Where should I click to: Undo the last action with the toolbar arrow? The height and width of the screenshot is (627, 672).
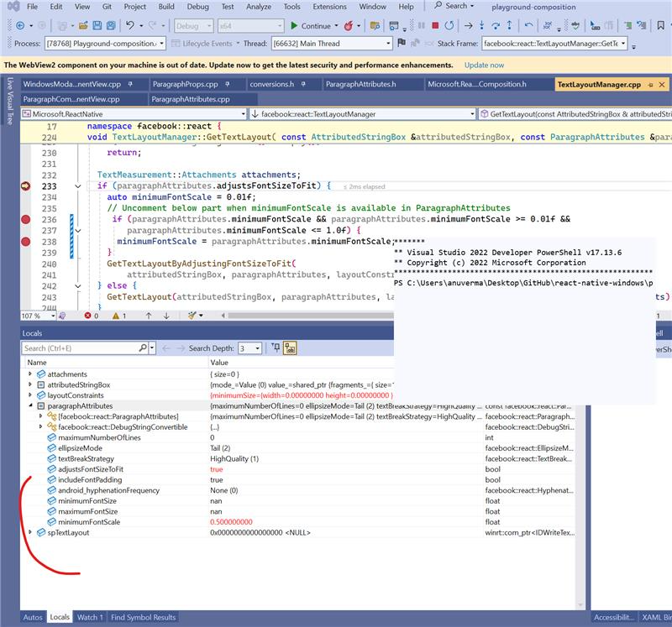point(130,26)
